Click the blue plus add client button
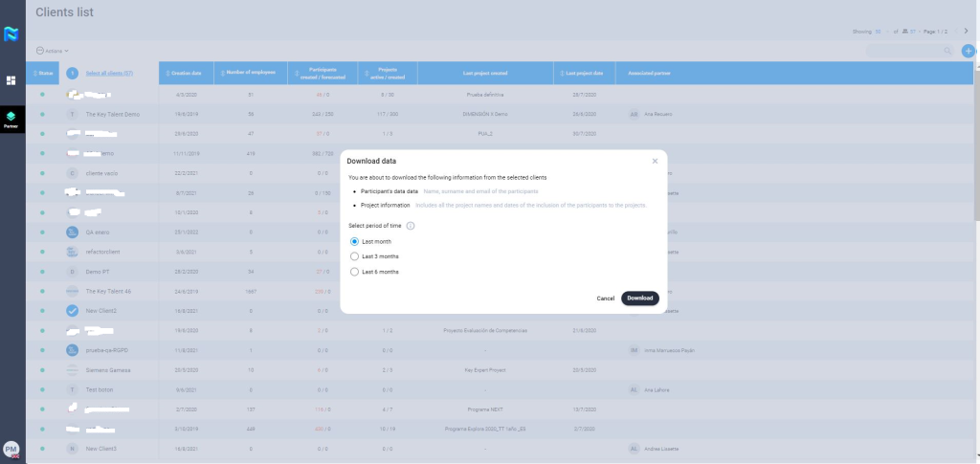This screenshot has height=464, width=980. click(969, 51)
